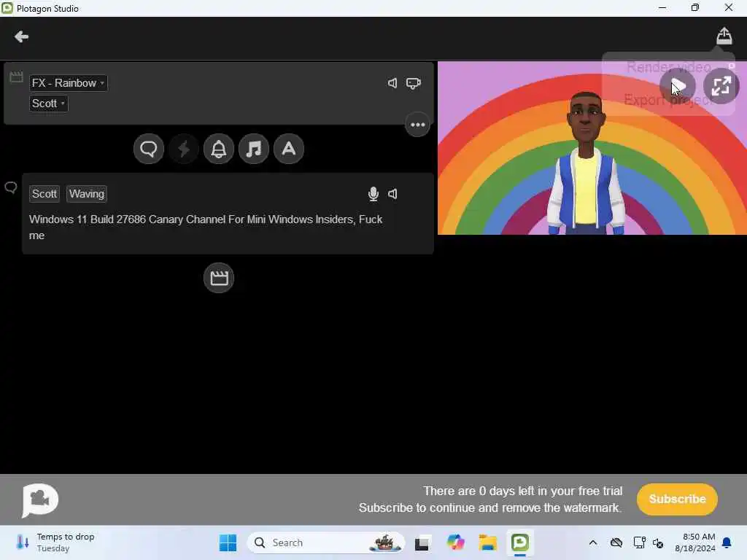Open the FX - Rainbow scene dropdown
747x560 pixels.
68,83
